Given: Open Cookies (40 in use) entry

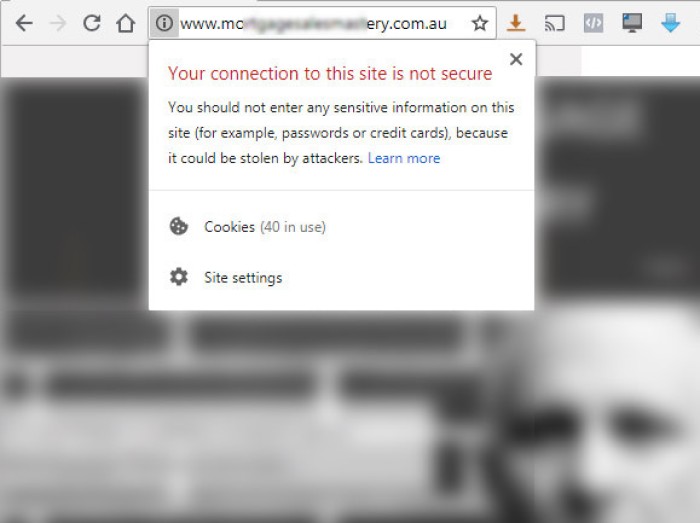Looking at the screenshot, I should point(341,227).
